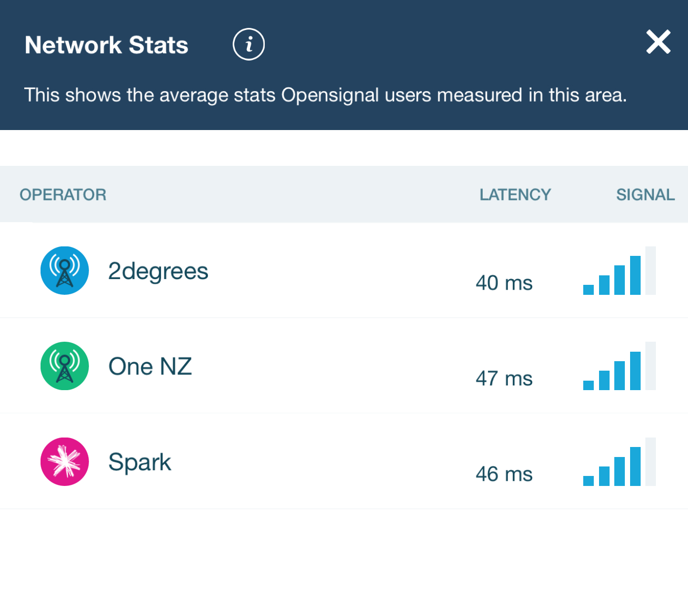The height and width of the screenshot is (616, 688).
Task: Click the OPERATOR column header
Action: [x=63, y=195]
